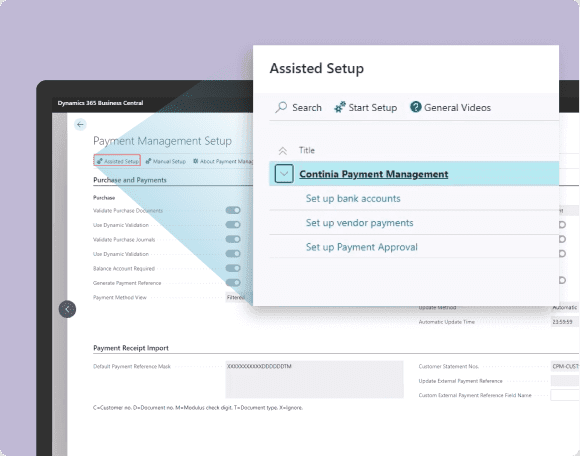Image resolution: width=580 pixels, height=456 pixels.
Task: Open Set up vendor payments link
Action: coord(360,223)
